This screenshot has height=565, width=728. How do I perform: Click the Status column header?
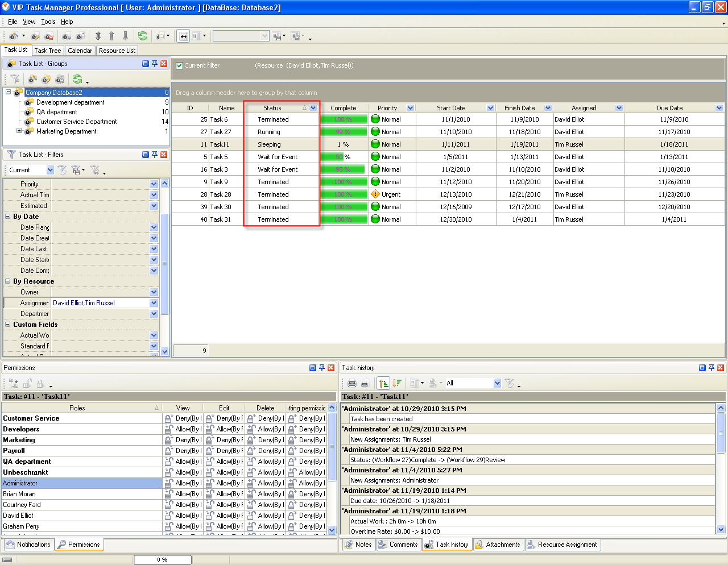click(x=272, y=108)
